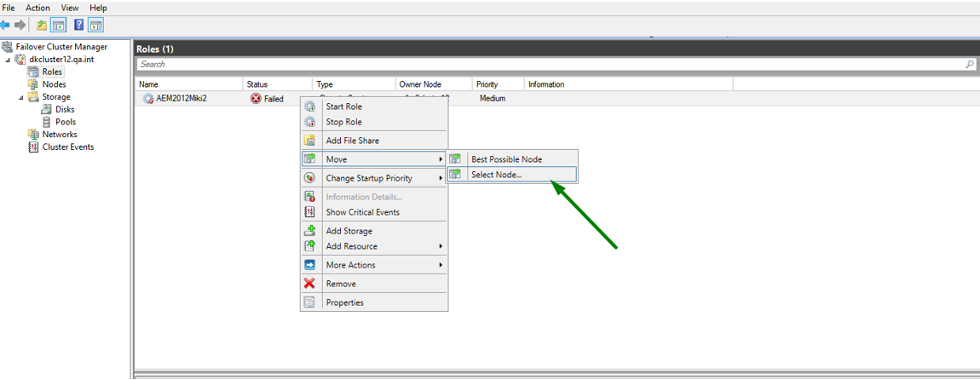Click the Add Storage icon in context menu
Screen dimensions: 980x380
(x=309, y=231)
